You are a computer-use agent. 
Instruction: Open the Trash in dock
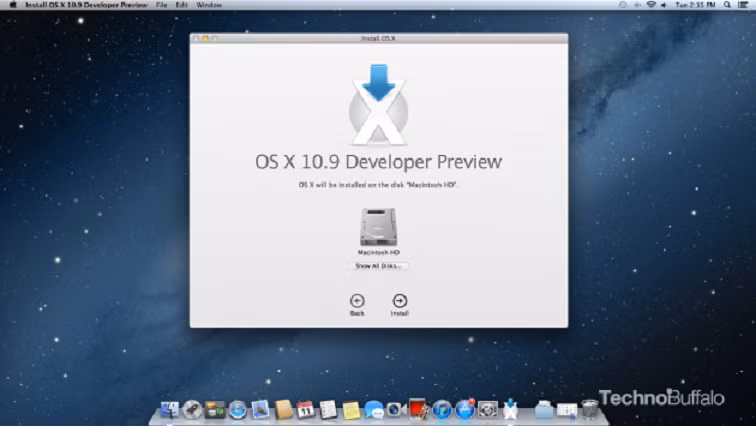(x=589, y=409)
